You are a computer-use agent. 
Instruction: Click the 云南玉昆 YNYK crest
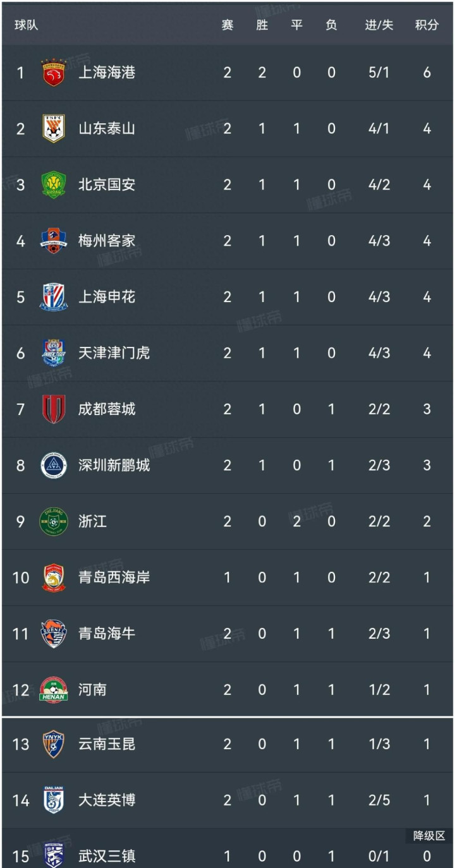point(54,744)
